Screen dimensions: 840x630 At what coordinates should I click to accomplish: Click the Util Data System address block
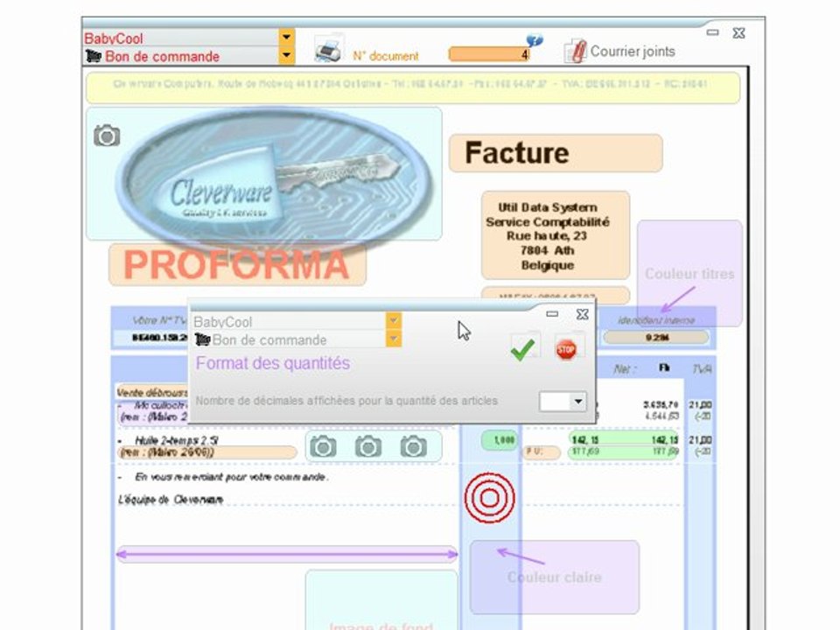coord(556,235)
